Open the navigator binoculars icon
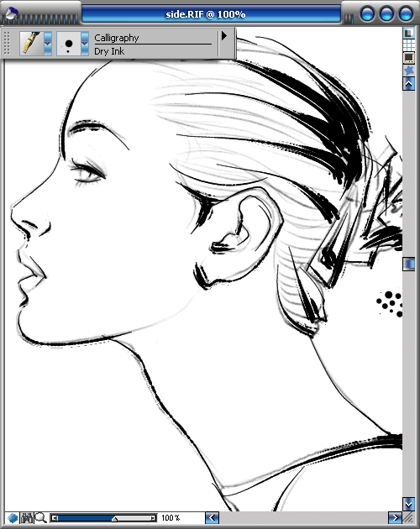Image resolution: width=420 pixels, height=529 pixels. pos(27,517)
